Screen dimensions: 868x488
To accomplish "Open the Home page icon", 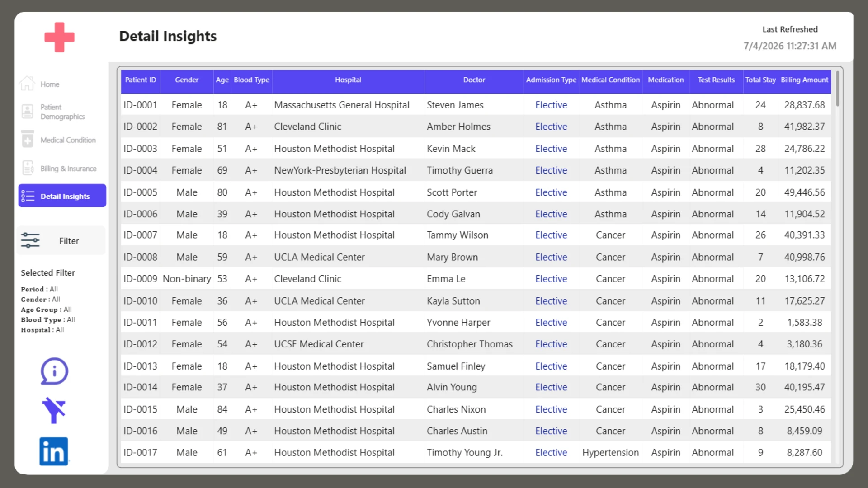I will 27,84.
